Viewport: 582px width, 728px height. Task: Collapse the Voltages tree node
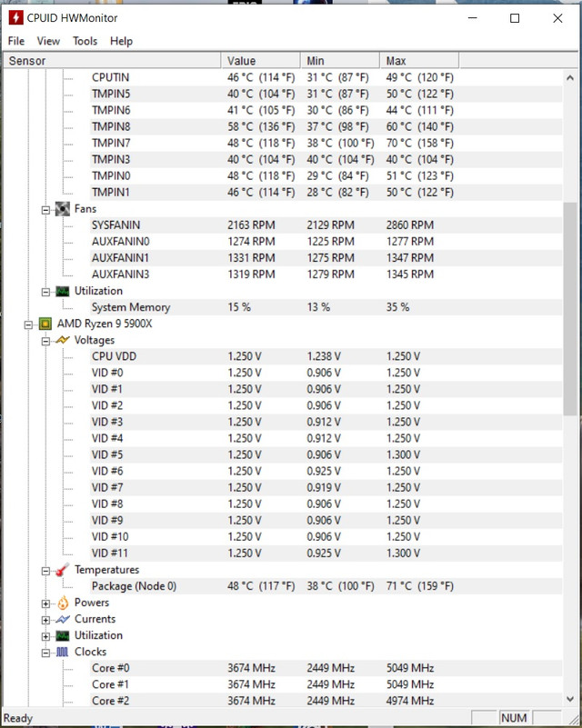pyautogui.click(x=45, y=340)
